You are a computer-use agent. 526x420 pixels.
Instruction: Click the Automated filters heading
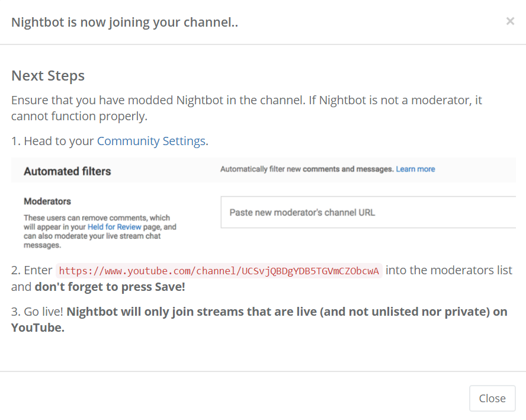[67, 171]
